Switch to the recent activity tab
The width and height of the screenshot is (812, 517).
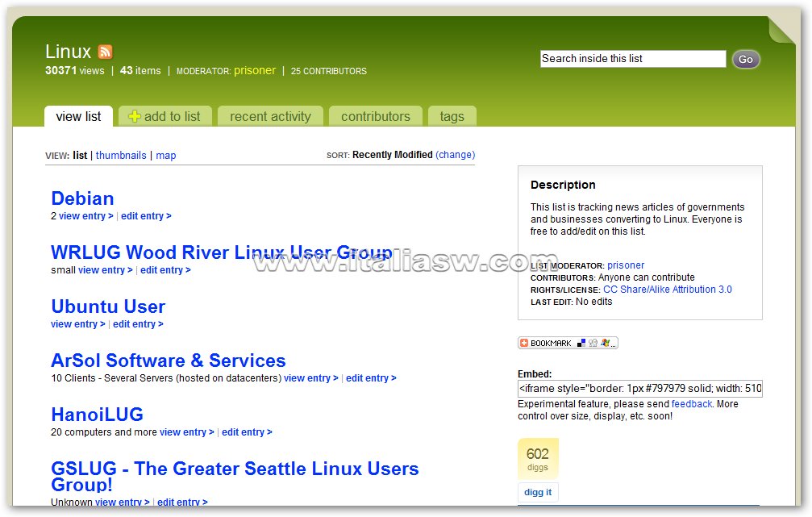click(270, 117)
